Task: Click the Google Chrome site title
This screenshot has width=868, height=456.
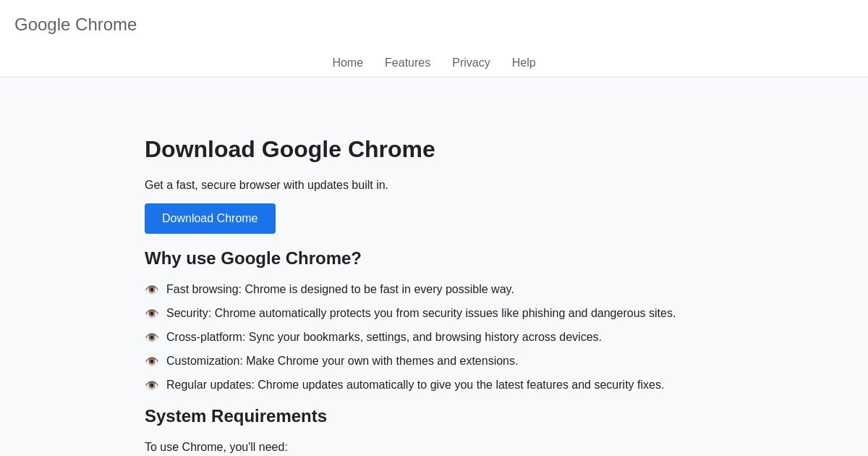Action: [75, 25]
